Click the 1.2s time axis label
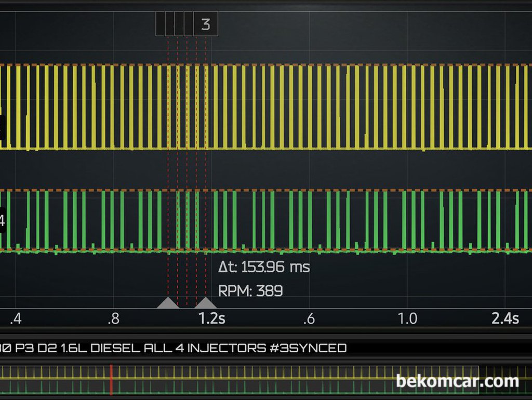 tap(212, 318)
